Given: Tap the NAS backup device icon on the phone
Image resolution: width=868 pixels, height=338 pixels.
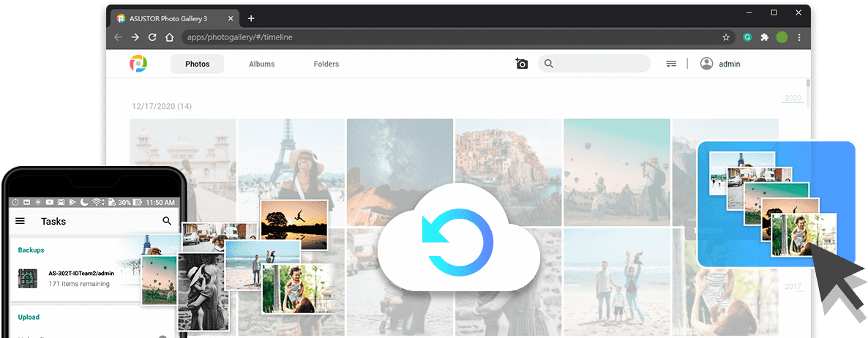Looking at the screenshot, I should click(27, 278).
